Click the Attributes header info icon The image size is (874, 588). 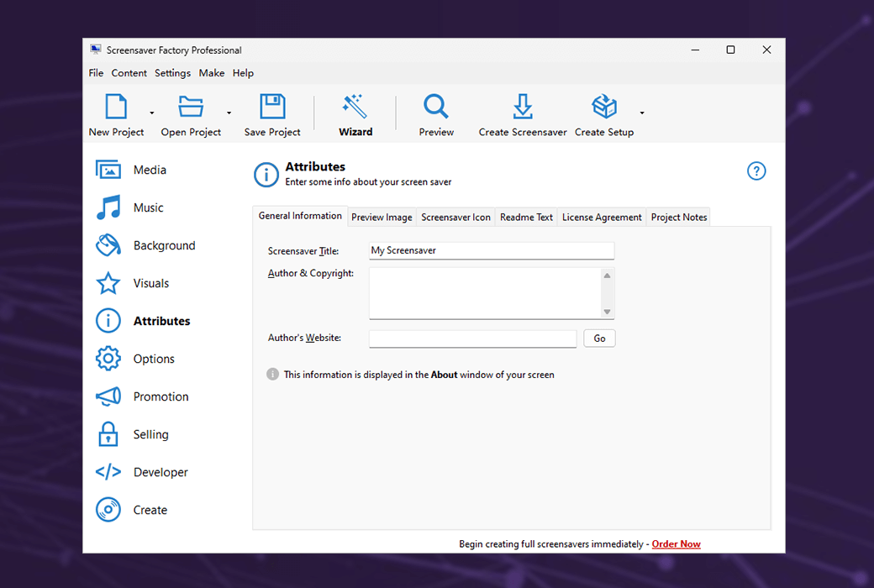(x=266, y=175)
